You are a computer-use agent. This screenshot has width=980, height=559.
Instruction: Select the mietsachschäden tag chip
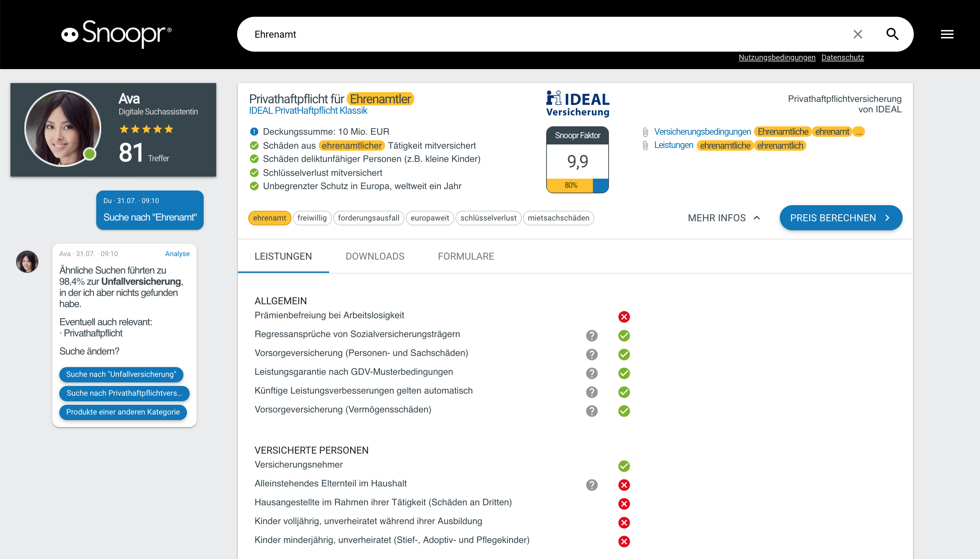tap(558, 218)
